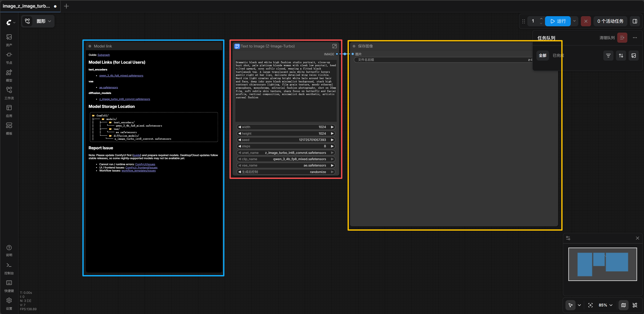Expand the pointer tool mode chevron
This screenshot has width=644, height=314.
click(x=579, y=305)
